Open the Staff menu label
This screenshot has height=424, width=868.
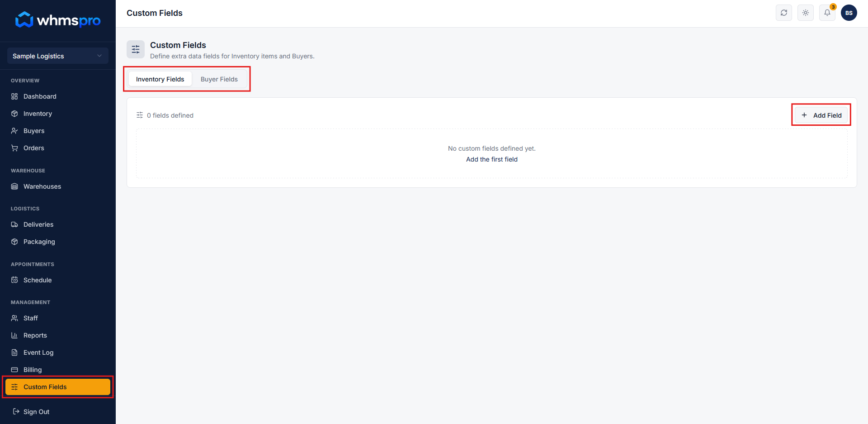tap(31, 318)
